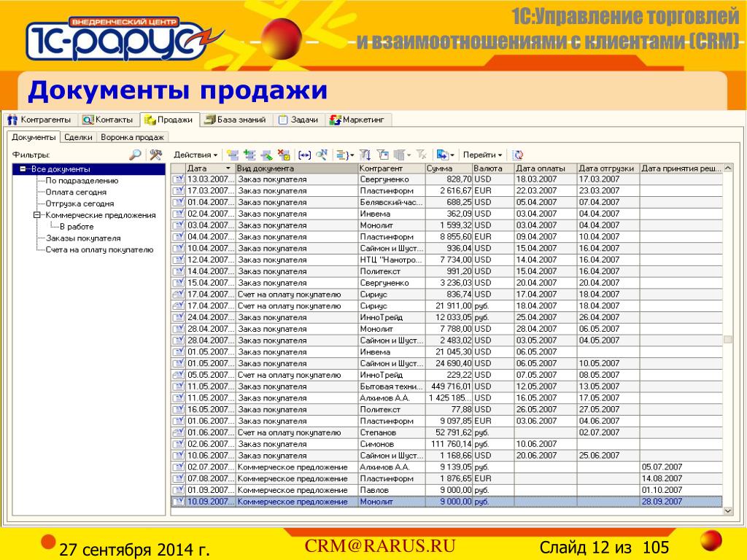The image size is (747, 560).
Task: Collapse the Все документы tree node
Action: coord(23,169)
